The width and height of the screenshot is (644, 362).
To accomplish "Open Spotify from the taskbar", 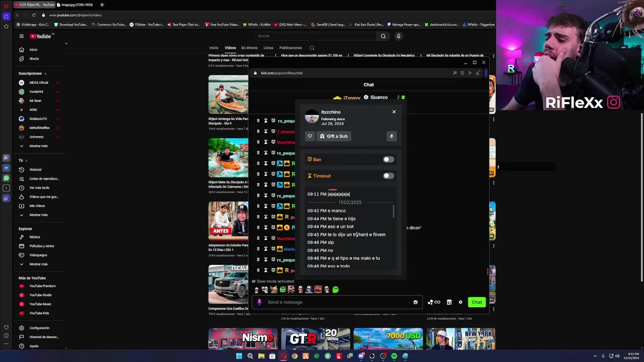I will (394, 356).
